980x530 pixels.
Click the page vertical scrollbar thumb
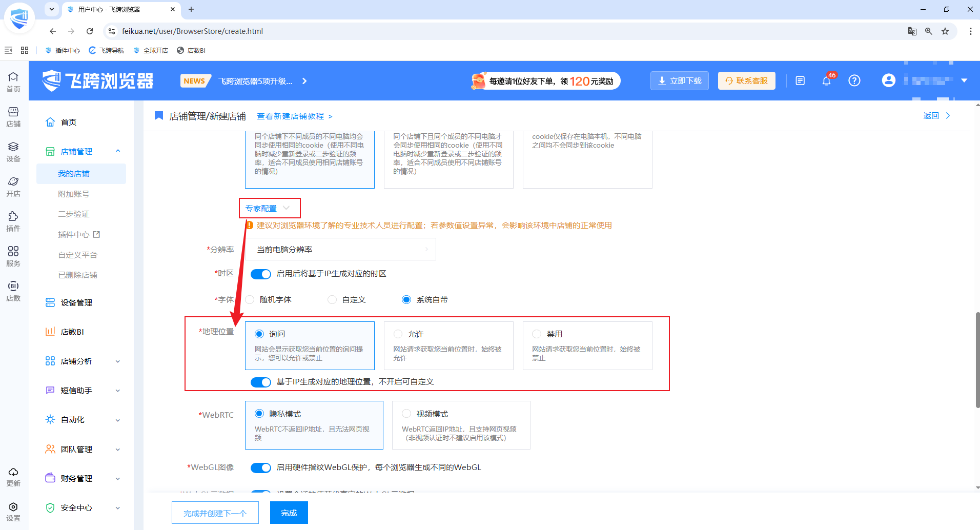tap(977, 360)
